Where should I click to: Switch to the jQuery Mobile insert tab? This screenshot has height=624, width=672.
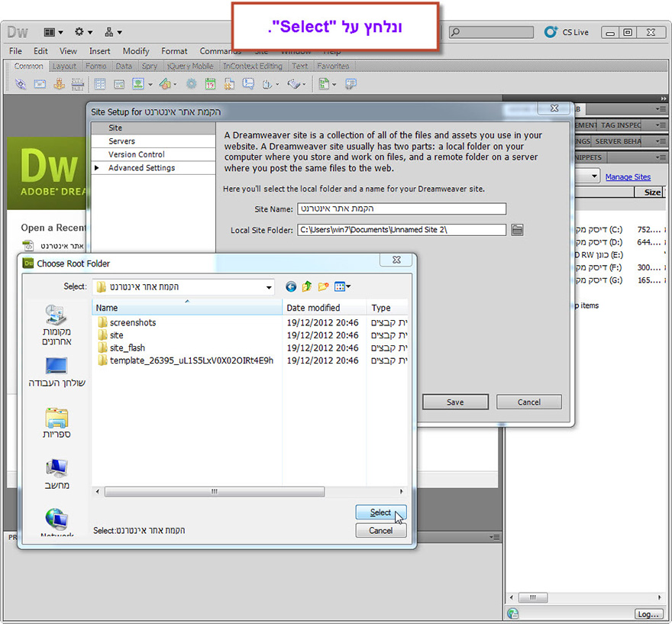point(190,66)
